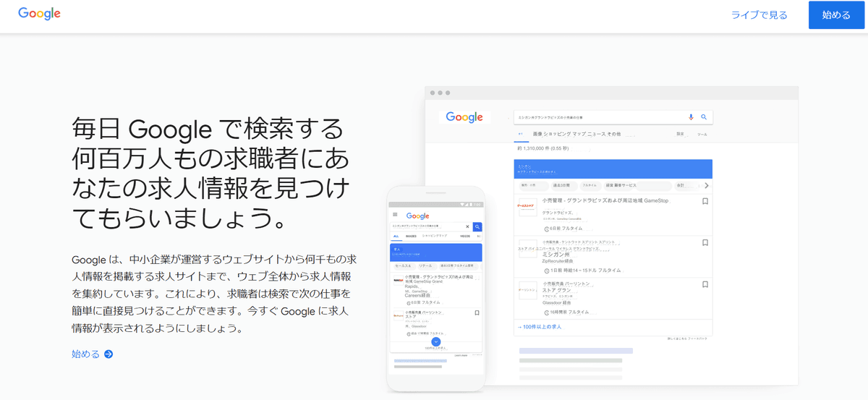Click 設定 in the desktop mockup
The image size is (868, 400).
680,134
